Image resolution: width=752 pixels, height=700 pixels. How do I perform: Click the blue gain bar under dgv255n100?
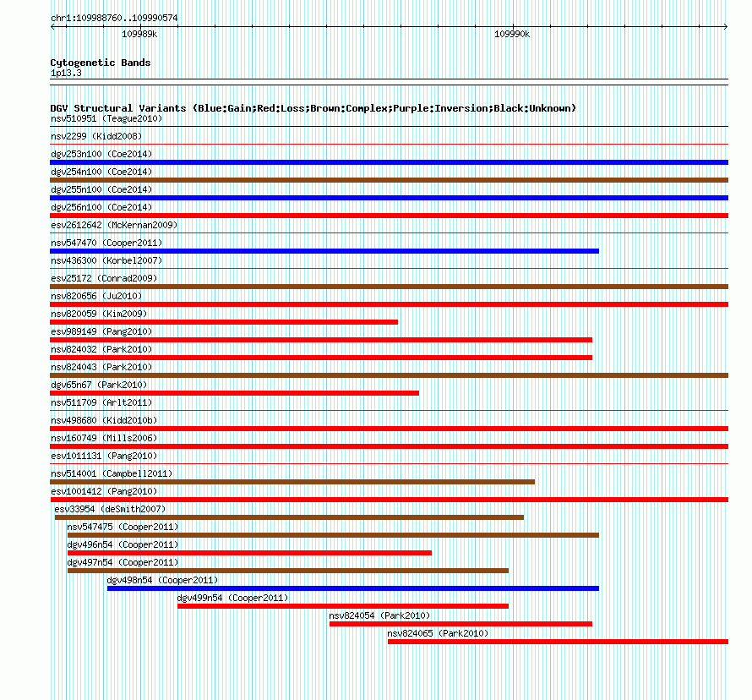(389, 198)
